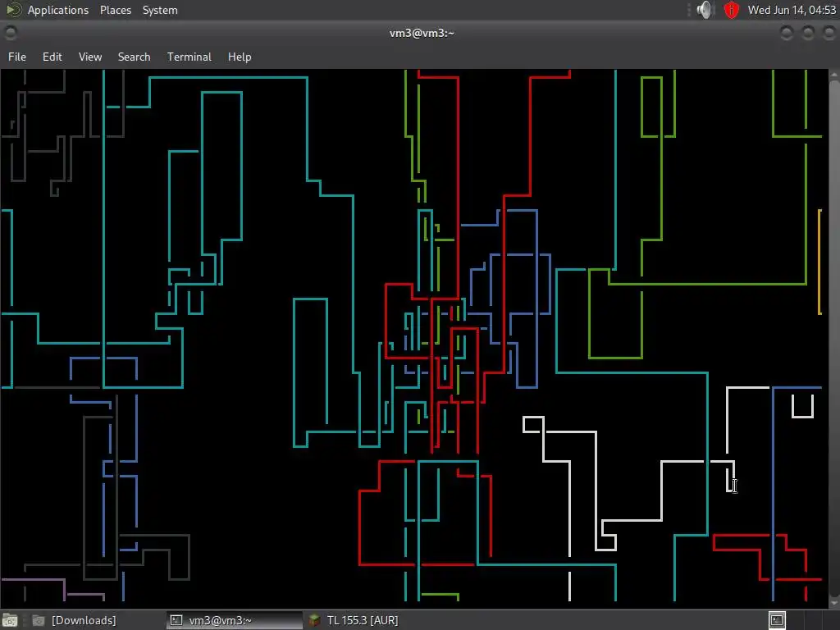Click the Applications logo icon
The width and height of the screenshot is (840, 630).
pyautogui.click(x=13, y=10)
